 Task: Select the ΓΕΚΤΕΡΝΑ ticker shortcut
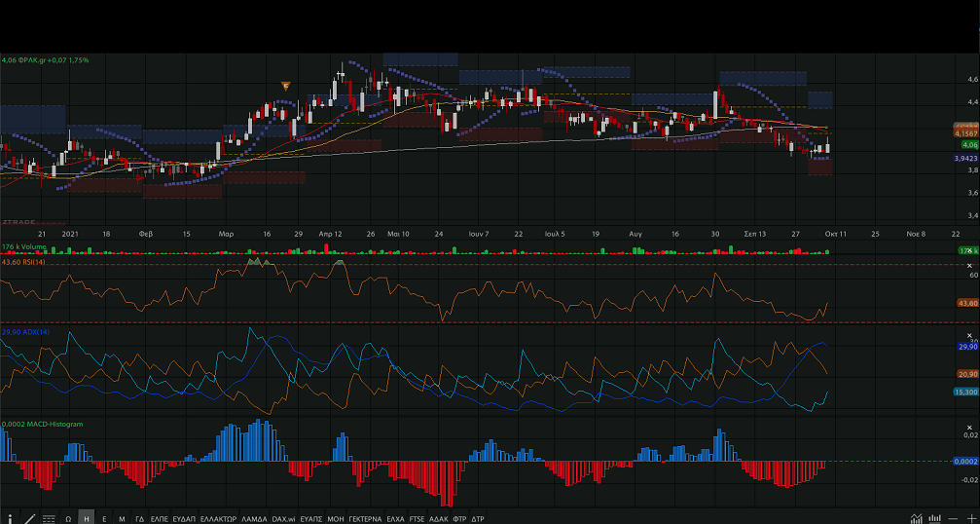click(x=366, y=518)
